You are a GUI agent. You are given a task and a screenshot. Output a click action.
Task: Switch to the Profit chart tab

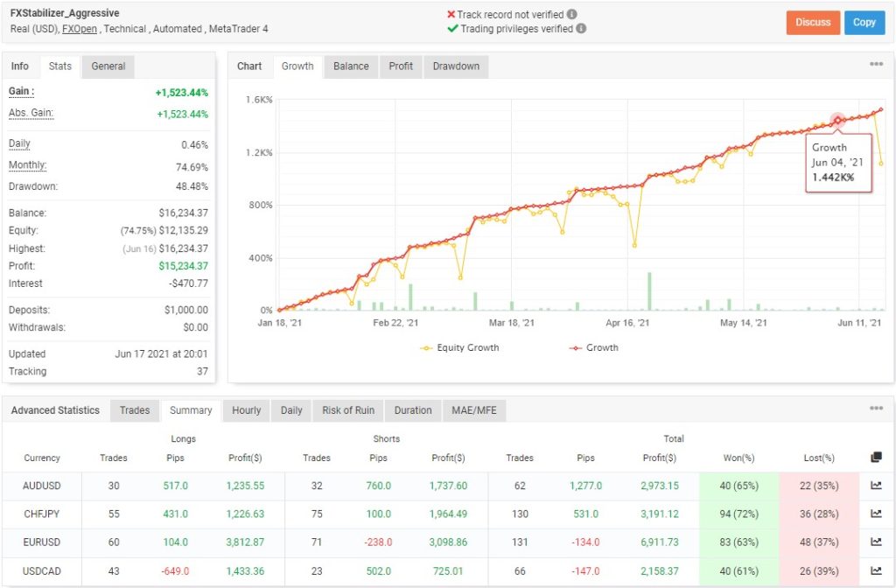pos(401,66)
